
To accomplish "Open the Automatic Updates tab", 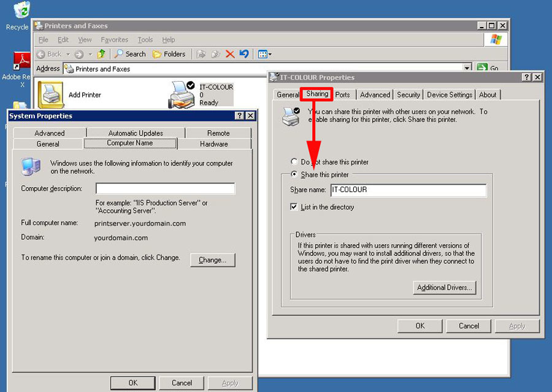I will (x=136, y=133).
